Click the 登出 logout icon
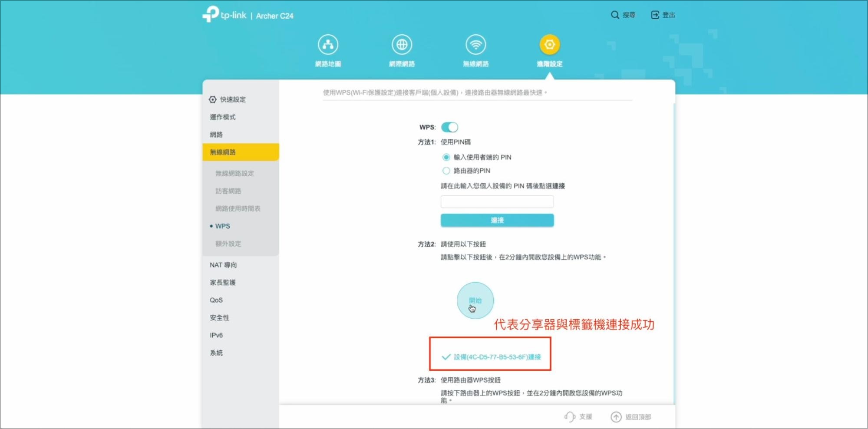868x429 pixels. point(655,15)
